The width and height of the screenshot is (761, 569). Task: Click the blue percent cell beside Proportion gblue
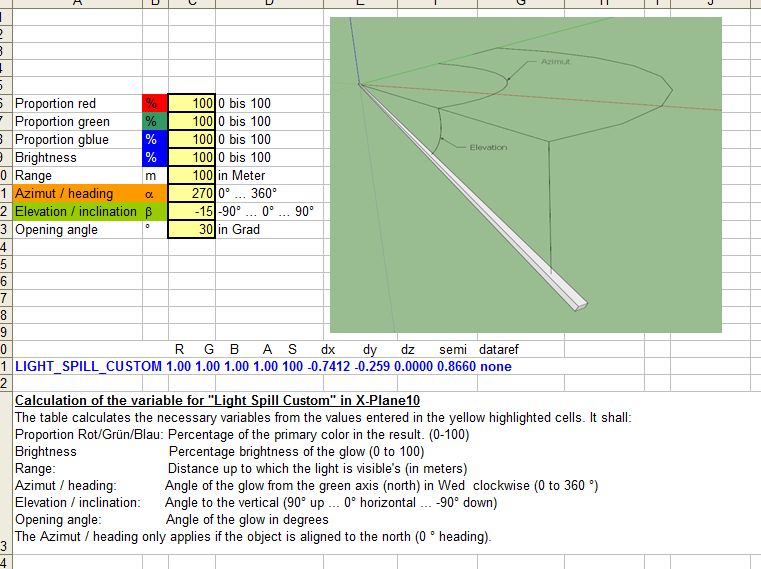coord(155,139)
